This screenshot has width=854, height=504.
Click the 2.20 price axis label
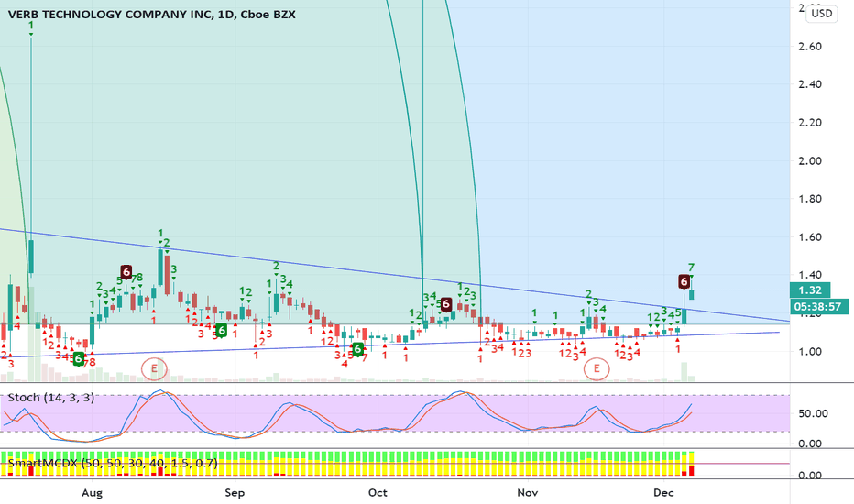(x=810, y=123)
